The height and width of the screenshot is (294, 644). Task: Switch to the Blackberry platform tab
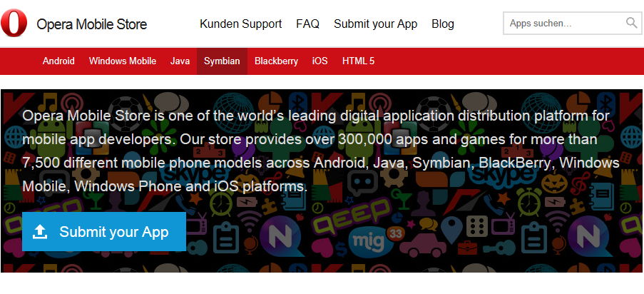click(x=276, y=61)
